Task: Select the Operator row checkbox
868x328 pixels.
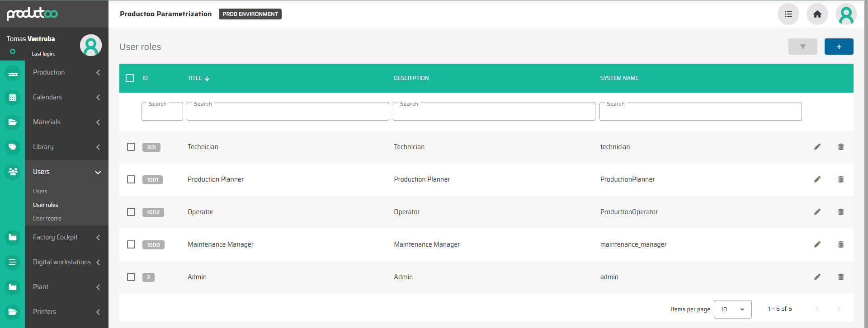Action: pos(131,212)
